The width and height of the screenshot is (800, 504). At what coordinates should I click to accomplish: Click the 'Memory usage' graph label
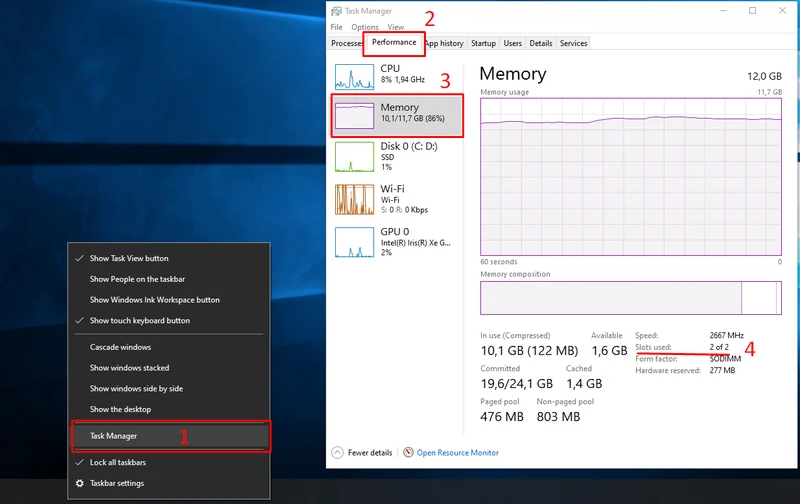505,92
